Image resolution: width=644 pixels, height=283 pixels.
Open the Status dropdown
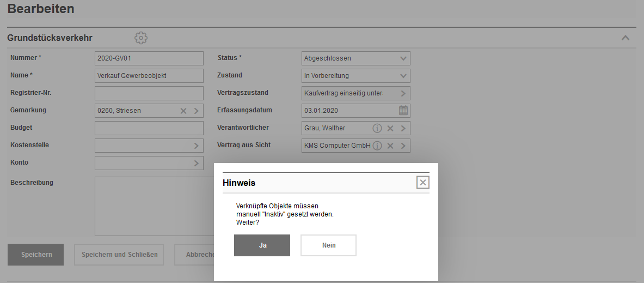pos(403,58)
